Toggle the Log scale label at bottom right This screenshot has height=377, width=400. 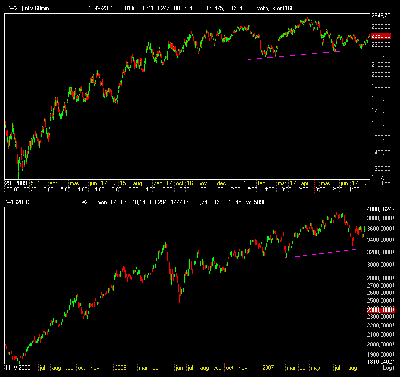388,367
